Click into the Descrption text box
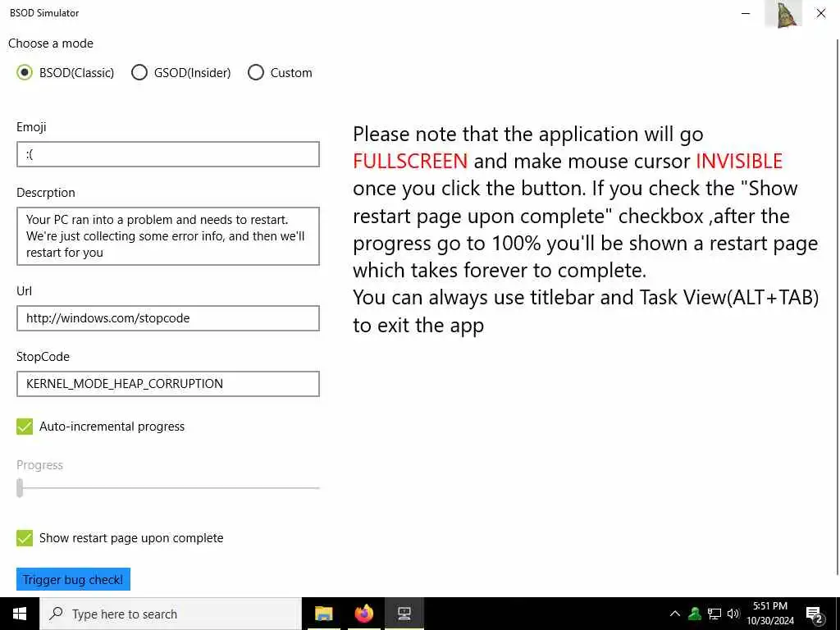Image resolution: width=840 pixels, height=630 pixels. (168, 236)
